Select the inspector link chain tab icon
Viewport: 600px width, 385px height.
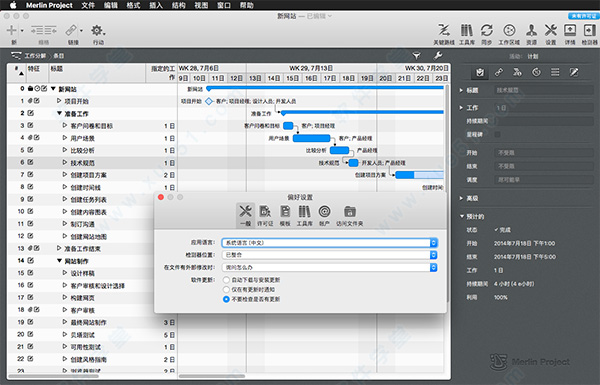499,72
